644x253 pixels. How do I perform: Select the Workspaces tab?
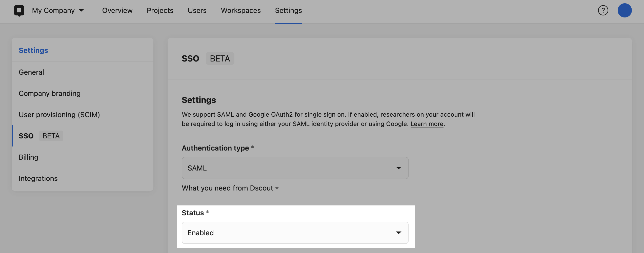[241, 10]
